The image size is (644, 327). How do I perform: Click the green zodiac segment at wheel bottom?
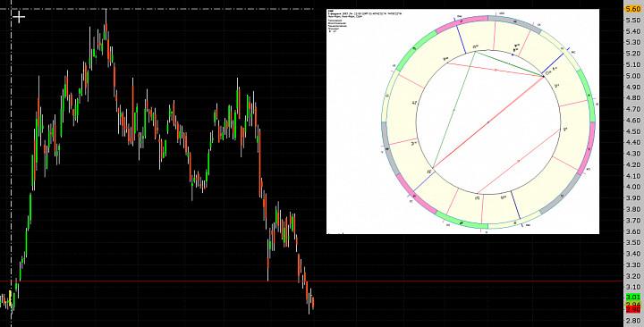click(x=461, y=222)
